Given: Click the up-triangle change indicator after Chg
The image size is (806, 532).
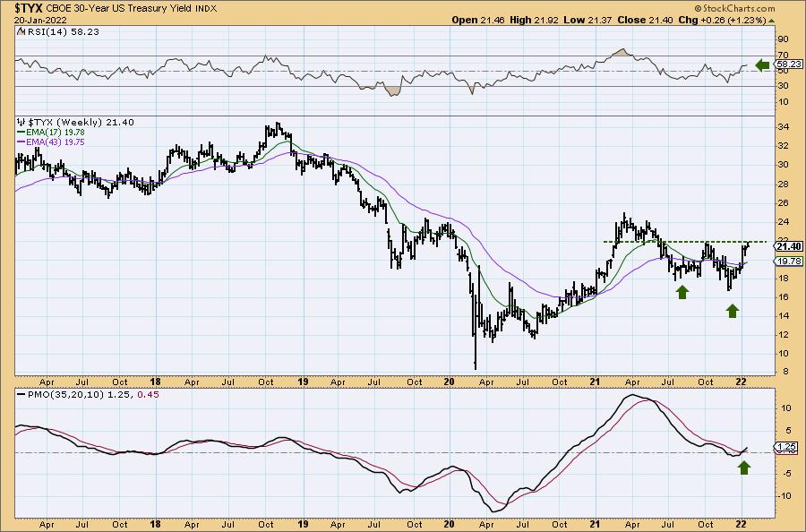Looking at the screenshot, I should click(x=771, y=21).
